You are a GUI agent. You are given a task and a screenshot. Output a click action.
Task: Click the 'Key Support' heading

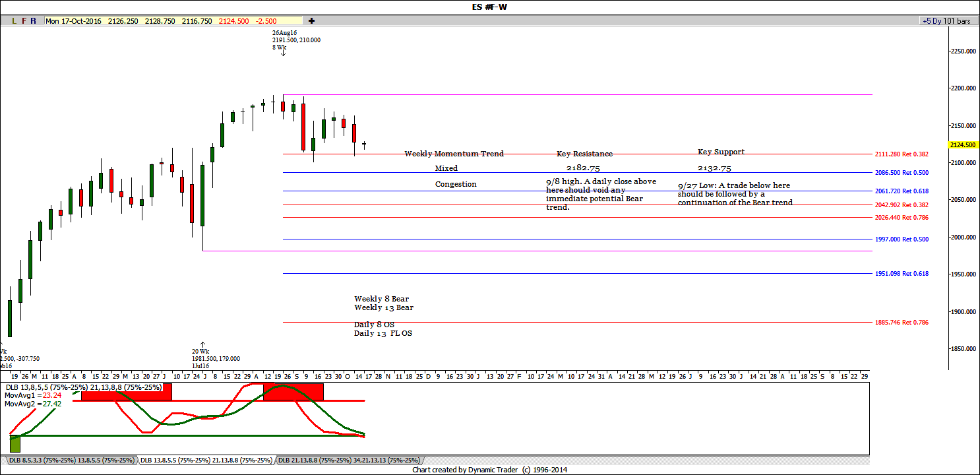[x=721, y=152]
